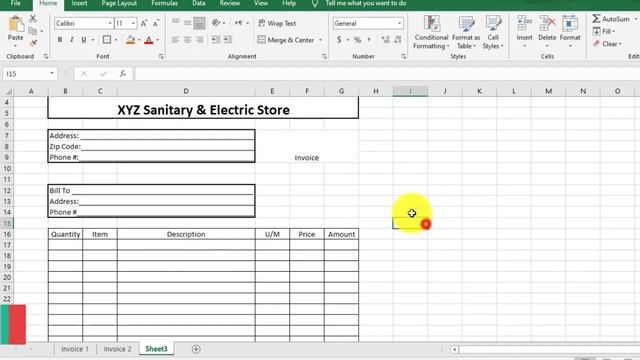Click the Format Painter brush icon
The width and height of the screenshot is (640, 360).
33,42
